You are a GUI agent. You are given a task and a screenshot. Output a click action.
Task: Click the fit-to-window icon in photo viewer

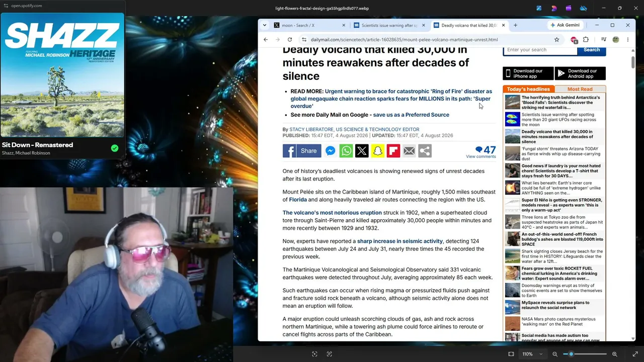click(511, 354)
